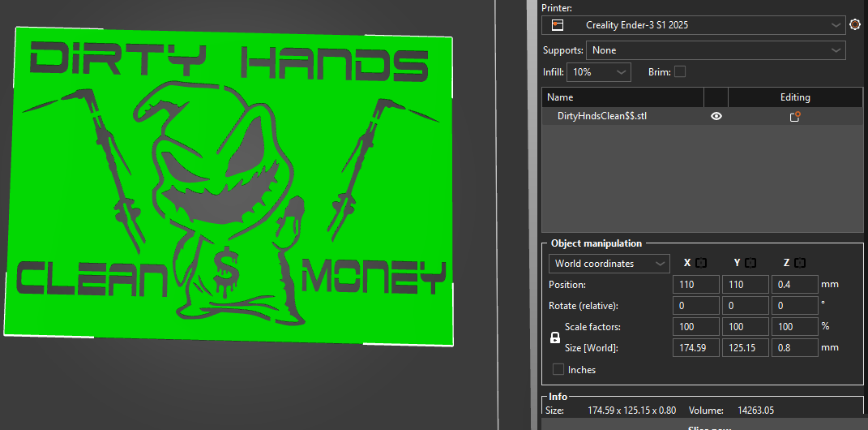Click the editing icon for DirtyHndsClean$$.stl
The width and height of the screenshot is (868, 430).
795,116
